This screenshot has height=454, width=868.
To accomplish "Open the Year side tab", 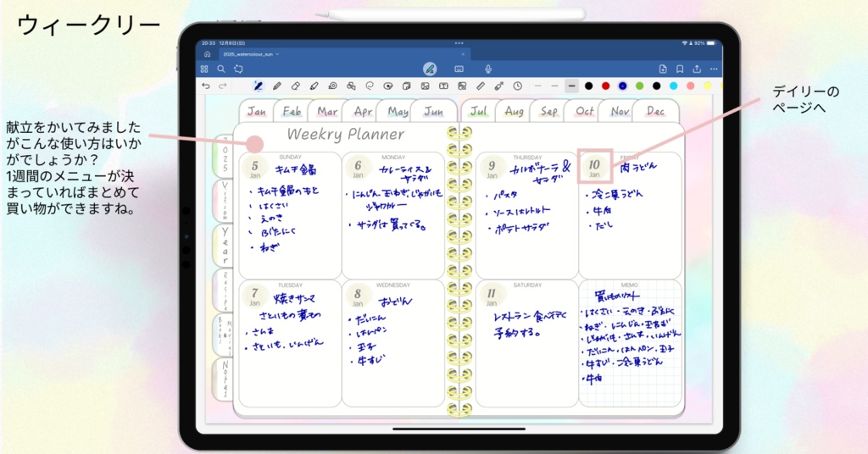I will click(224, 246).
